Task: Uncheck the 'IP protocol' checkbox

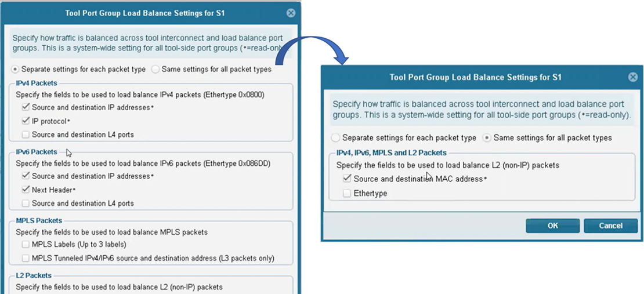Action: [26, 121]
